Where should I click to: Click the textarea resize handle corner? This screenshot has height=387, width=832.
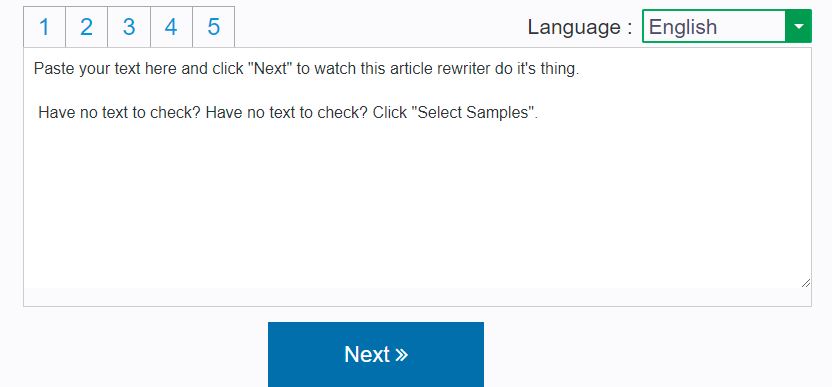point(805,282)
